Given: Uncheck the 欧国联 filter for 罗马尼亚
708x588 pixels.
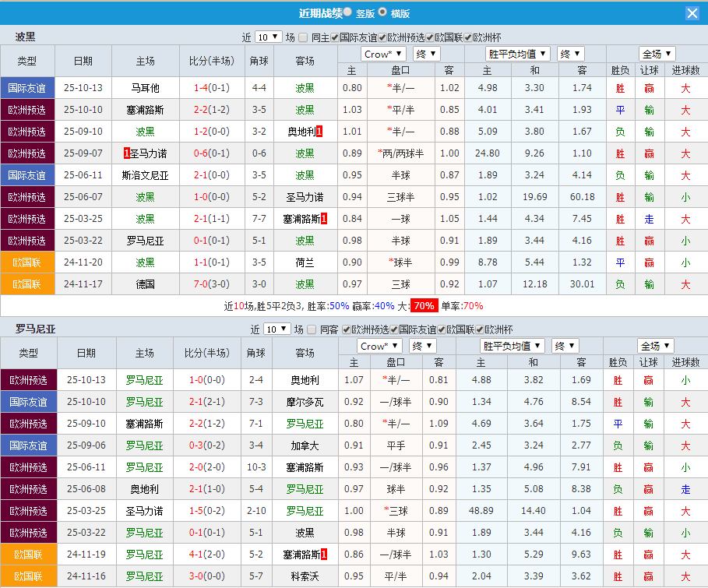Looking at the screenshot, I should (442, 329).
